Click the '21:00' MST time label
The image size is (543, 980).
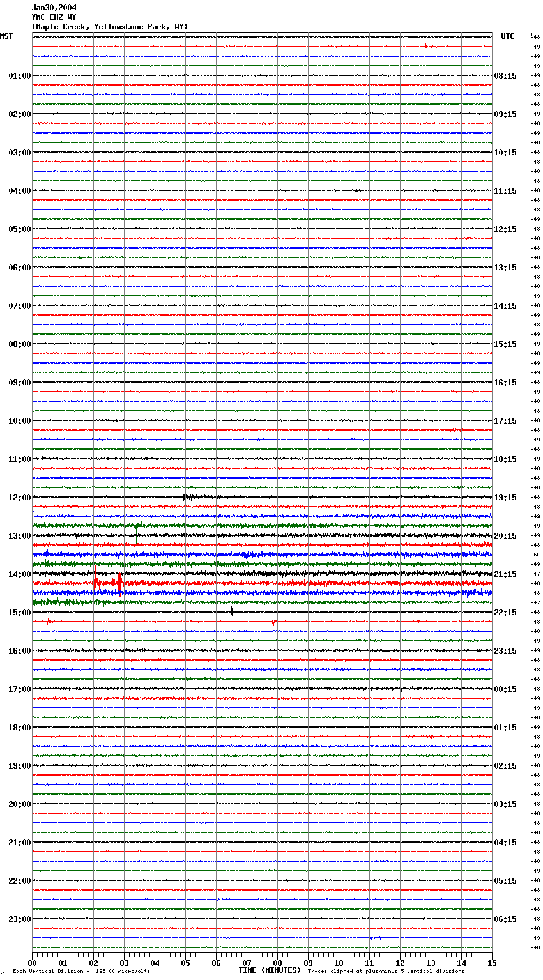[20, 843]
